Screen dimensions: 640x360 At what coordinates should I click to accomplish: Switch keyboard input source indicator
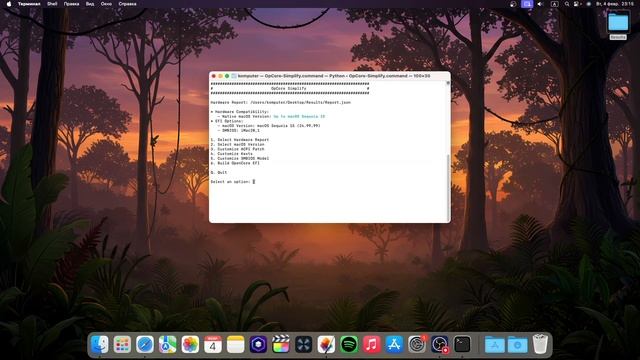pos(554,4)
